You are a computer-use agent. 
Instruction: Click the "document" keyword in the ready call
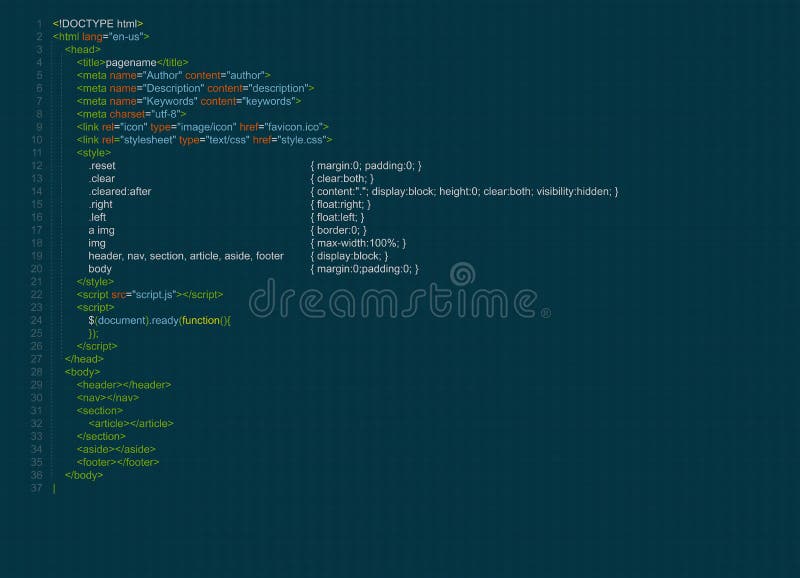pos(122,321)
